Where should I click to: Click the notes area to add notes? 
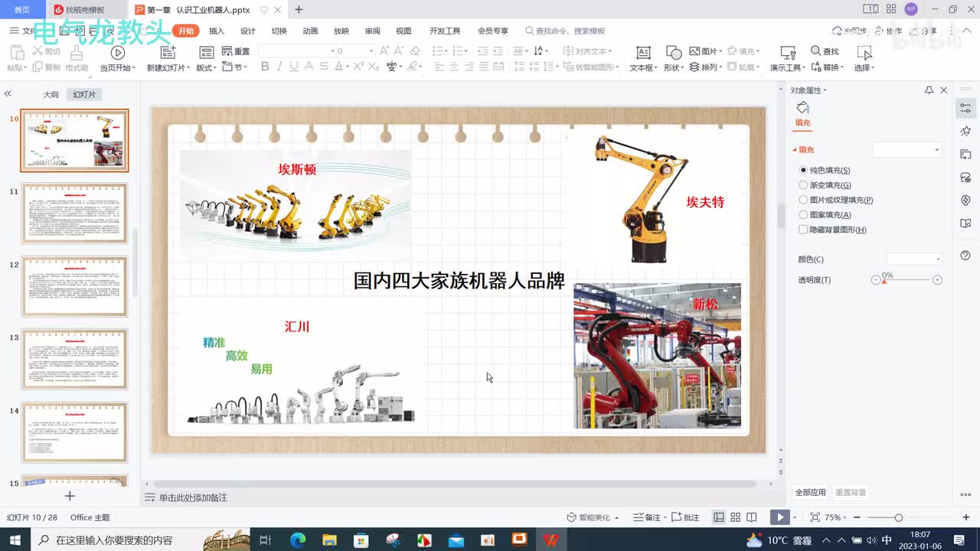(x=193, y=497)
